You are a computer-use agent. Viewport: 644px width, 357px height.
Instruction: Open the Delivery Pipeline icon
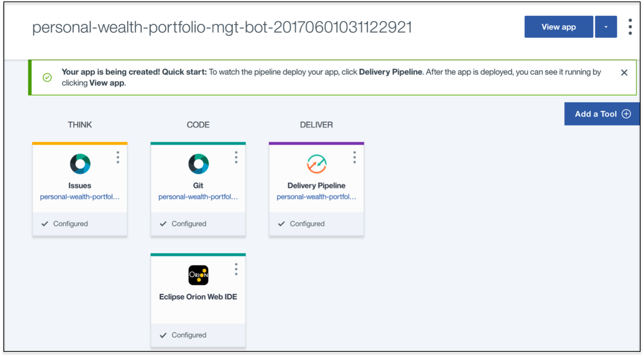click(x=316, y=164)
